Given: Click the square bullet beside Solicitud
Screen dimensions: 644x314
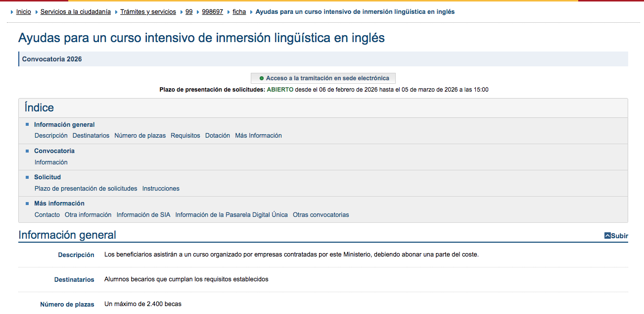Looking at the screenshot, I should 27,177.
